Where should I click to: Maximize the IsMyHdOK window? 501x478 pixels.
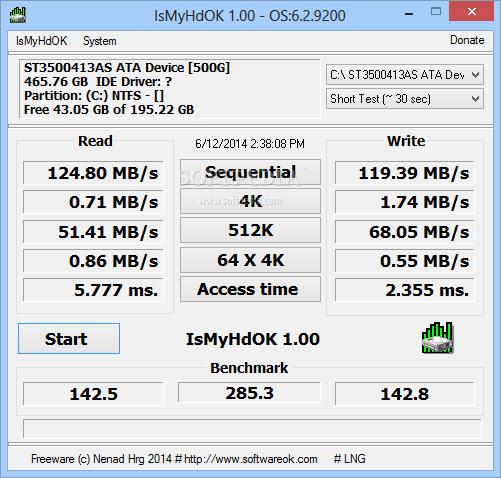436,12
